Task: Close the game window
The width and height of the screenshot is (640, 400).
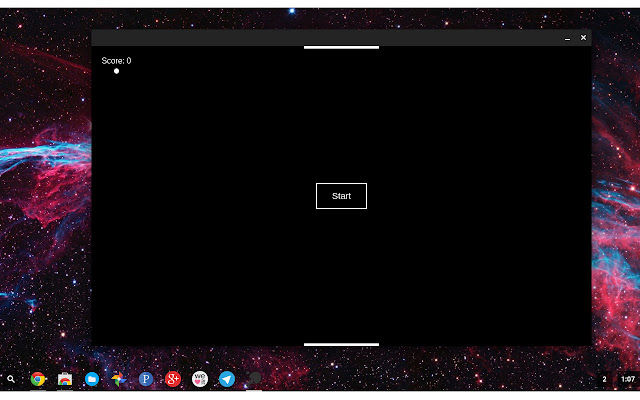Action: pyautogui.click(x=583, y=38)
